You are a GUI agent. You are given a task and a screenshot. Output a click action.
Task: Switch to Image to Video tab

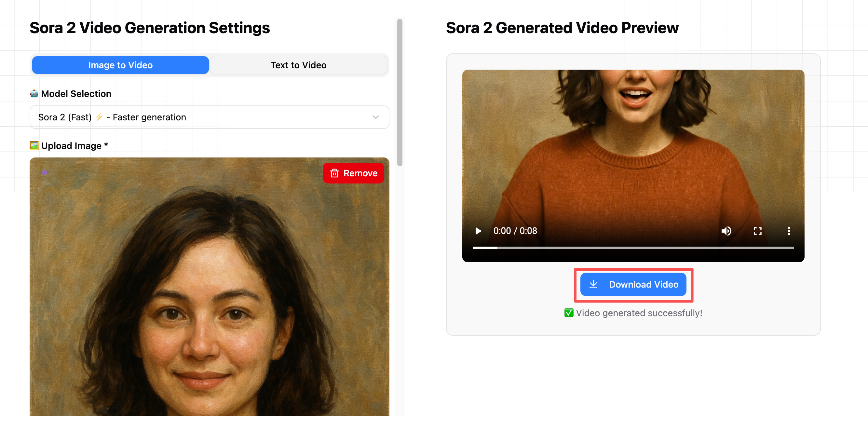coord(120,65)
